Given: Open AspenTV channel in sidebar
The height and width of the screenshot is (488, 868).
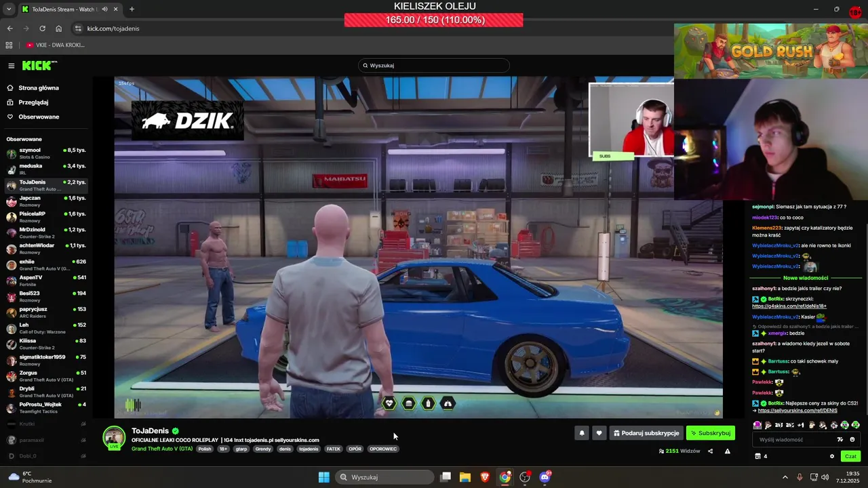Looking at the screenshot, I should tap(46, 281).
